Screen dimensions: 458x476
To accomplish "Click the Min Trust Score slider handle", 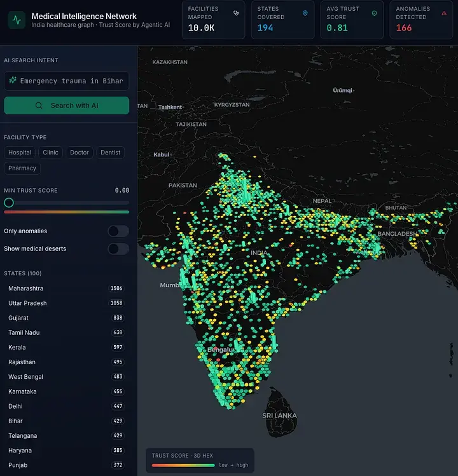I will point(9,203).
